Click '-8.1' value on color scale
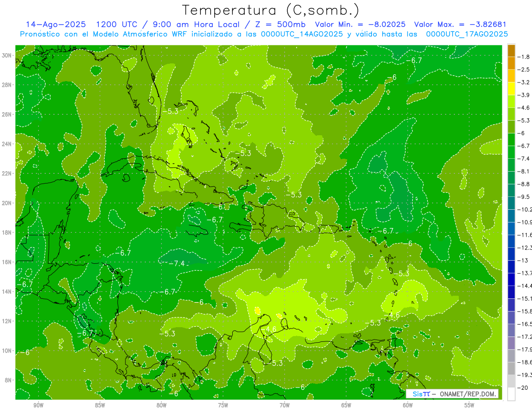 click(524, 171)
